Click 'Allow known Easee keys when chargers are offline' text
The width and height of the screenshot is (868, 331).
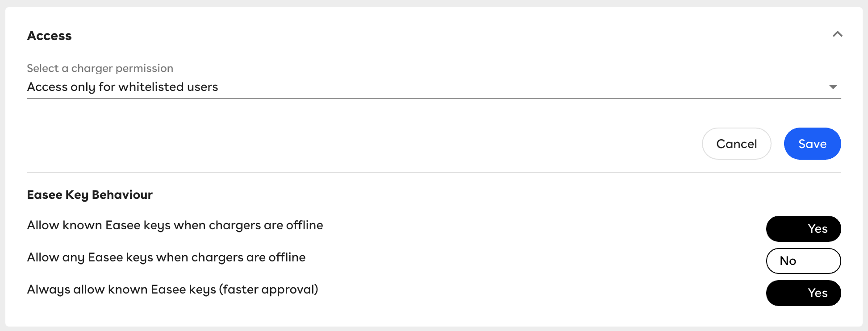tap(175, 225)
